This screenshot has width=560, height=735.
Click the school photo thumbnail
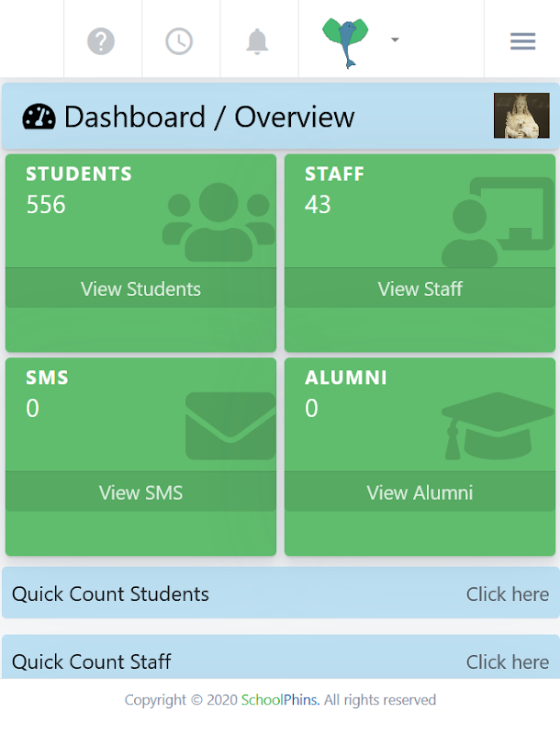[521, 116]
